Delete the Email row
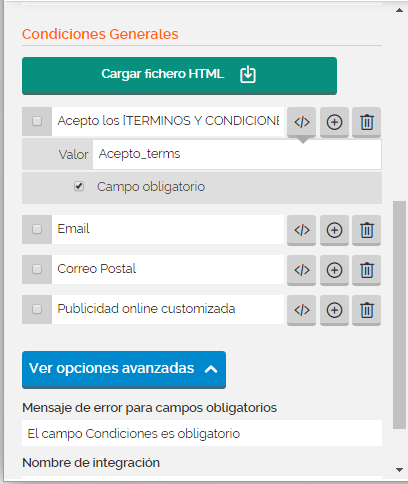The image size is (408, 484). [367, 230]
